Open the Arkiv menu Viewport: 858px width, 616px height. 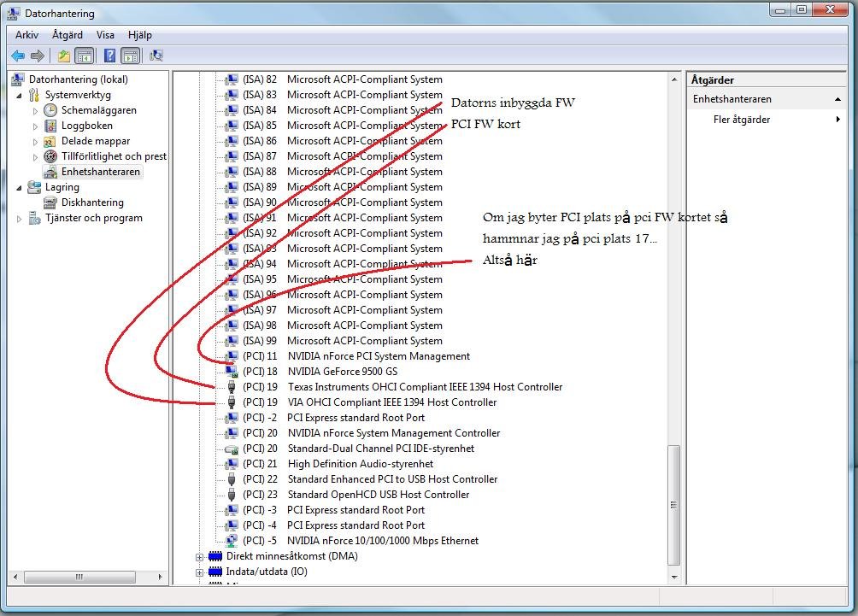26,35
